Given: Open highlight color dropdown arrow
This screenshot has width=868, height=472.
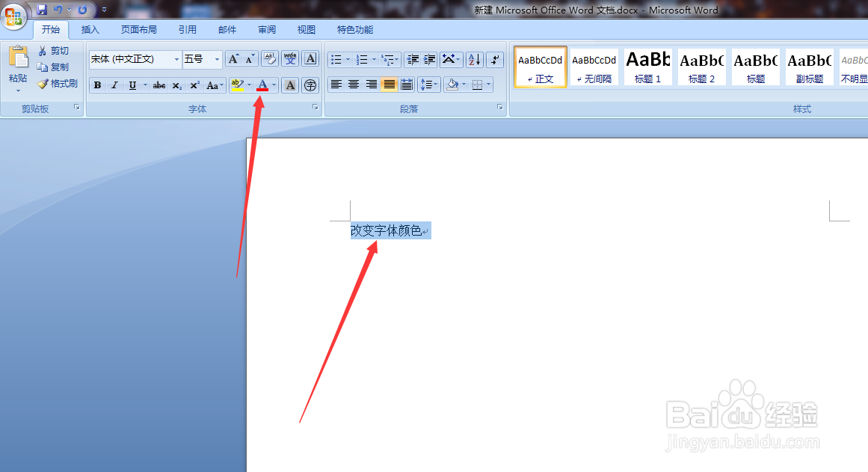Looking at the screenshot, I should tap(249, 85).
